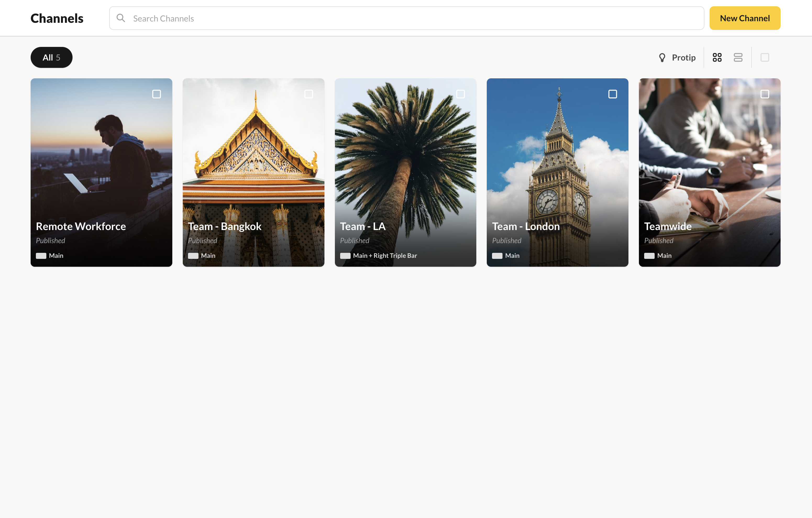
Task: Click the Protip lightbulb icon
Action: [x=662, y=58]
